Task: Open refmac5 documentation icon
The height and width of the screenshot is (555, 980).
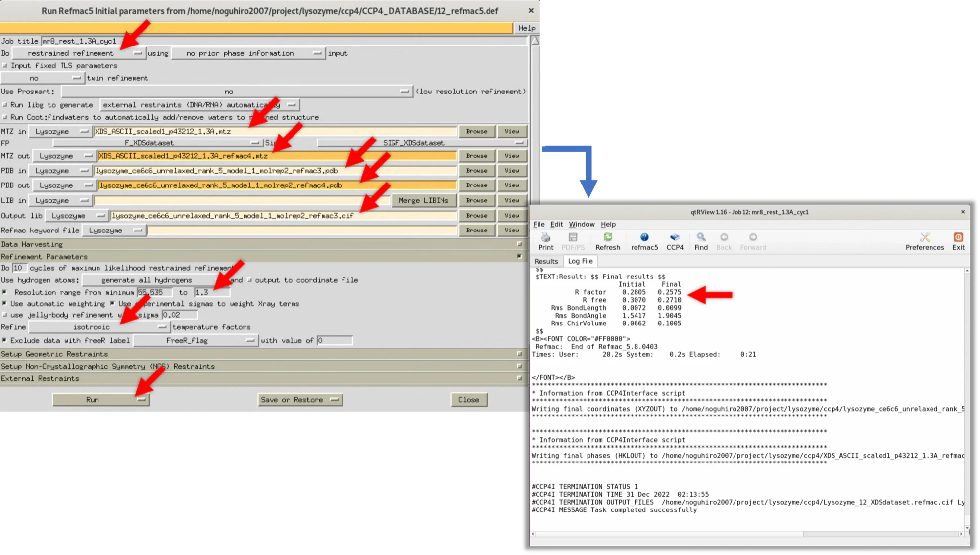Action: pyautogui.click(x=644, y=241)
